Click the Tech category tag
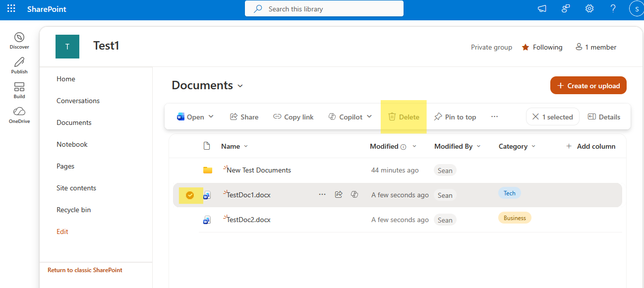Screen dimensions: 644x288 coord(510,193)
